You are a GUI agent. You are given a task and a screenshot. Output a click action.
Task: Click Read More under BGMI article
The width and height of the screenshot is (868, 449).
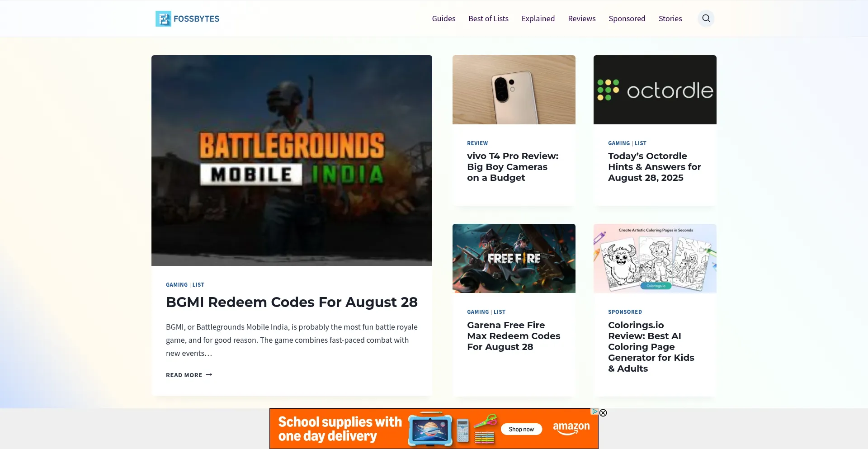tap(189, 375)
